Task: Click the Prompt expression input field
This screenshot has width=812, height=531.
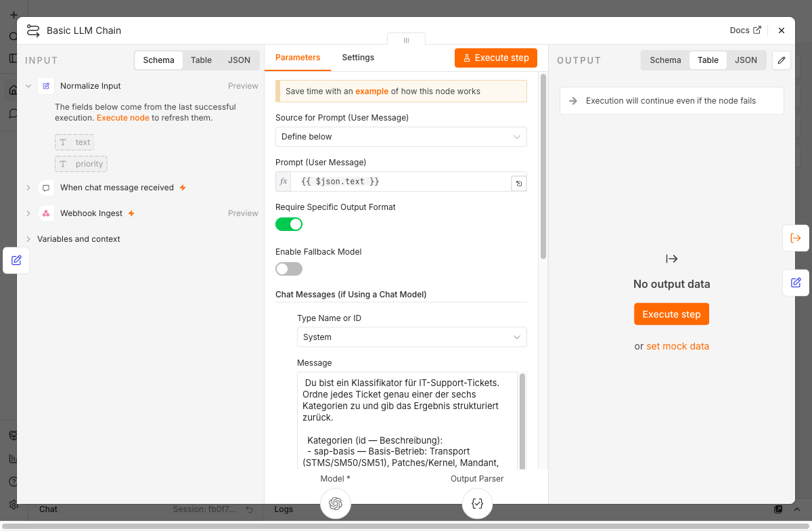Action: [x=401, y=182]
